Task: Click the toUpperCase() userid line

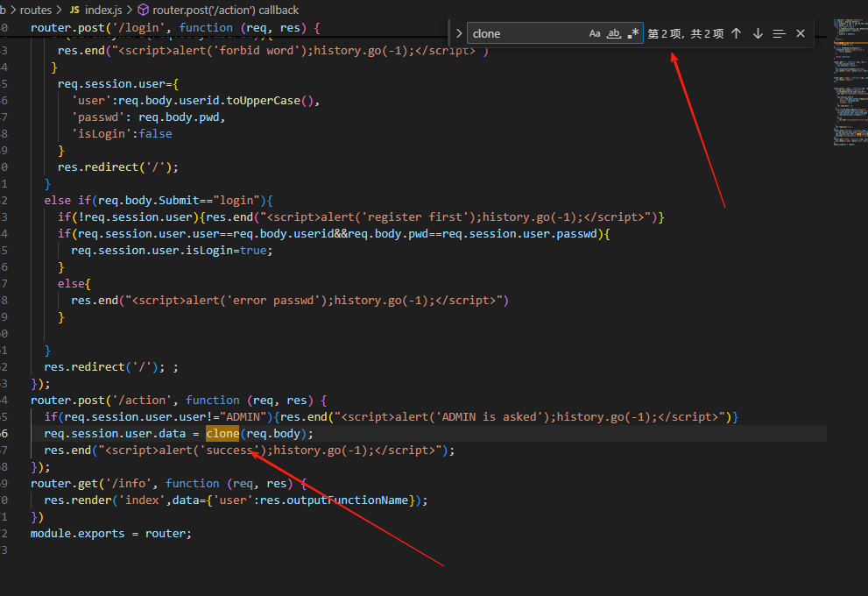Action: click(x=195, y=100)
